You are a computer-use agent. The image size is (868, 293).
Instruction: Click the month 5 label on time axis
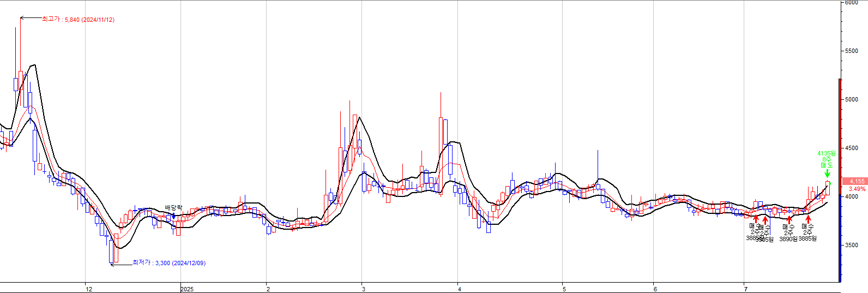(x=564, y=289)
